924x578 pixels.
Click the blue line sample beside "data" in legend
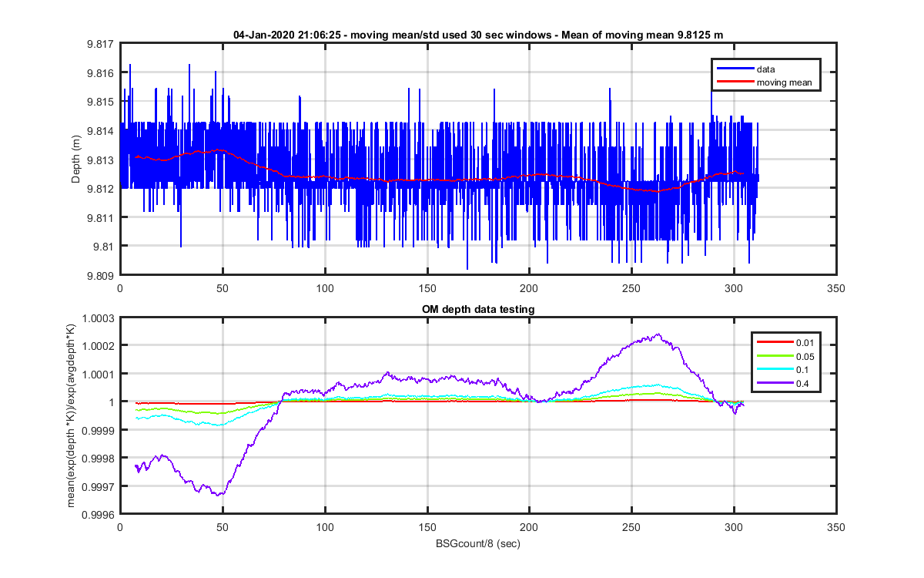(735, 69)
